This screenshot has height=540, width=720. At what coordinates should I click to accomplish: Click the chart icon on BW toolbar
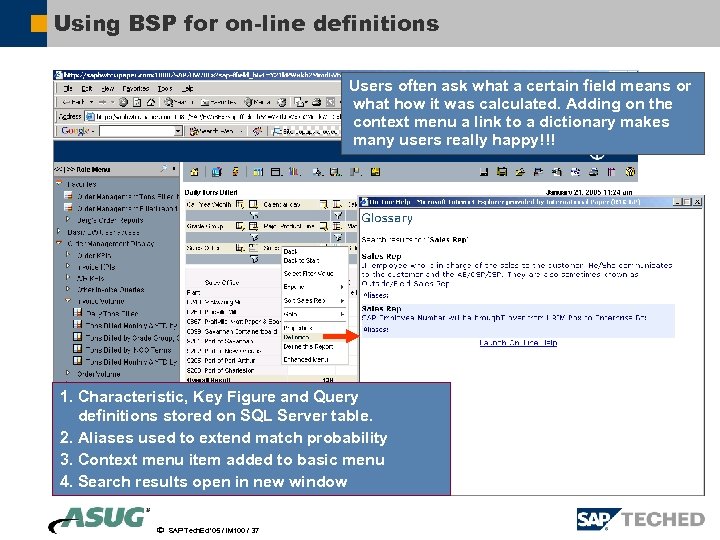click(x=294, y=172)
